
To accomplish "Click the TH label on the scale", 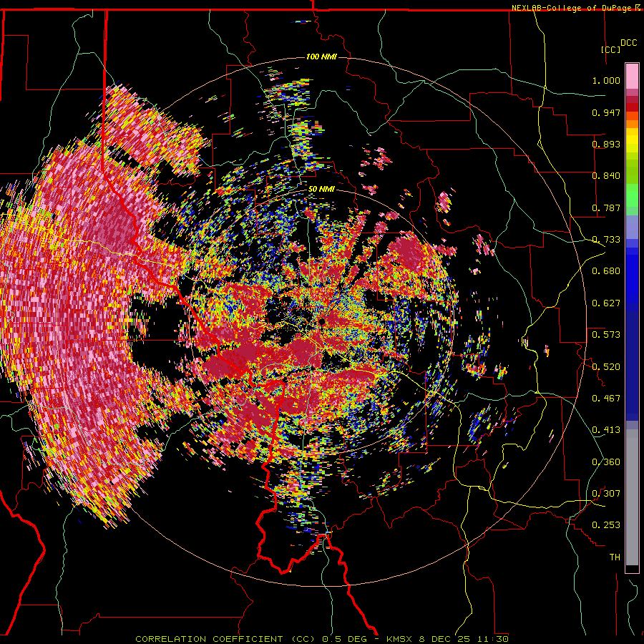I will pos(615,557).
